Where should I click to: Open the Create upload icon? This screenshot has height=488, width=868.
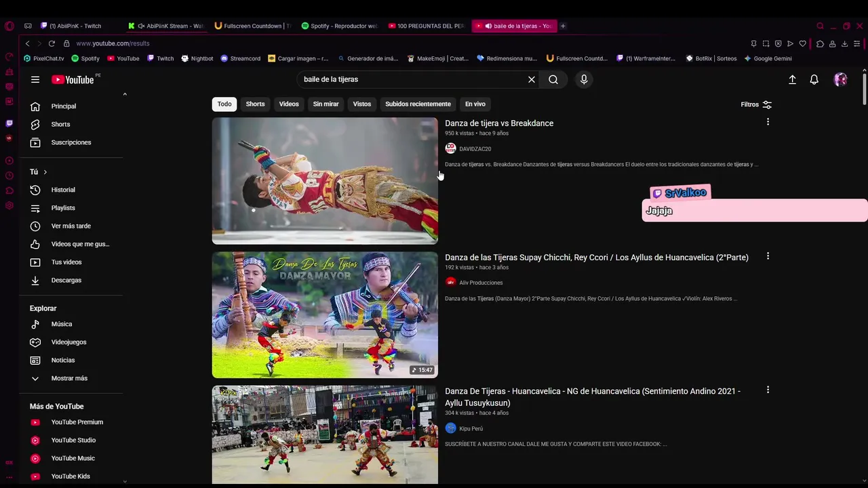tap(792, 79)
